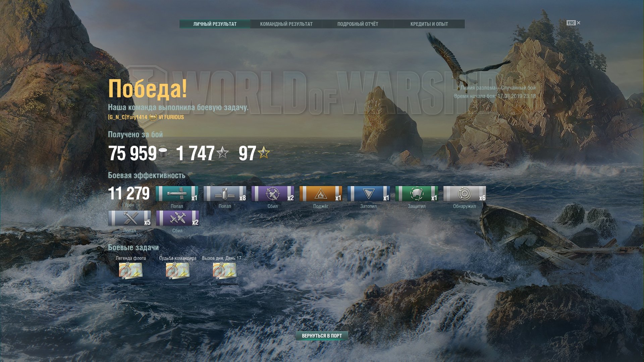This screenshot has width=644, height=362.
Task: Click the gold free experience star icon
Action: pos(264,153)
